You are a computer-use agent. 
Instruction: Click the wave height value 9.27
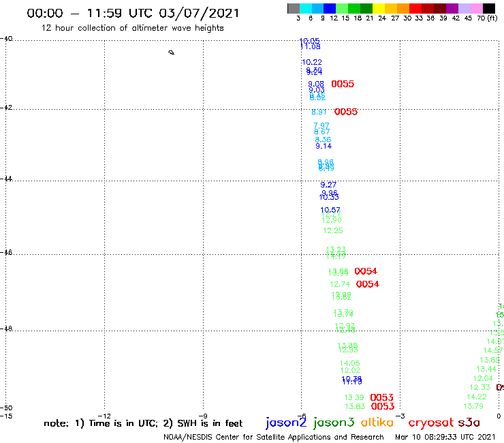coord(328,185)
